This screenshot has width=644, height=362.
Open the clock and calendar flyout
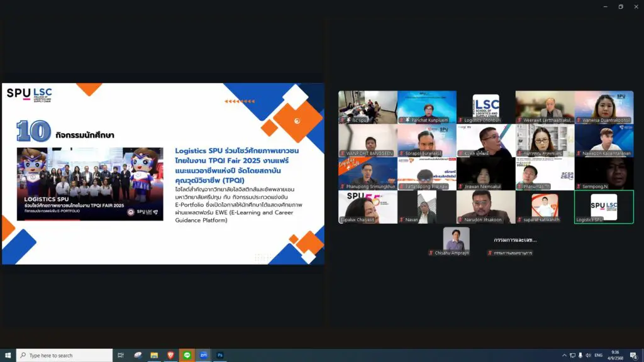[615, 355]
